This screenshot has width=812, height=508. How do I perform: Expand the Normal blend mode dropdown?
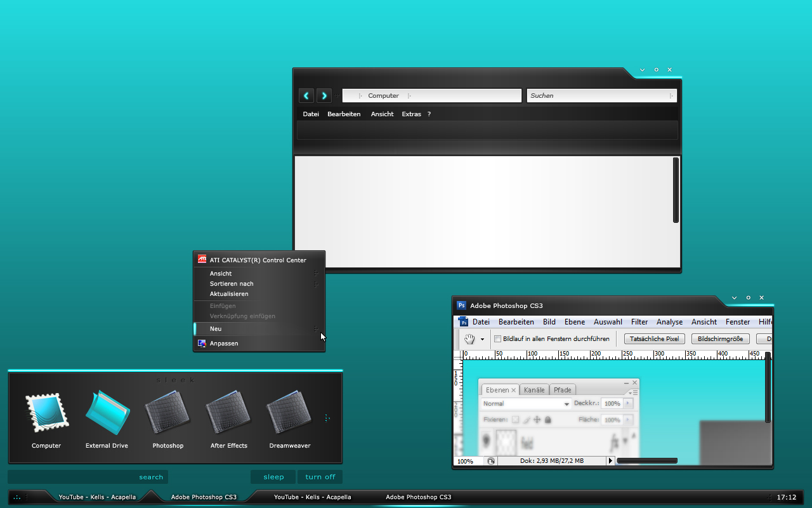pyautogui.click(x=566, y=404)
